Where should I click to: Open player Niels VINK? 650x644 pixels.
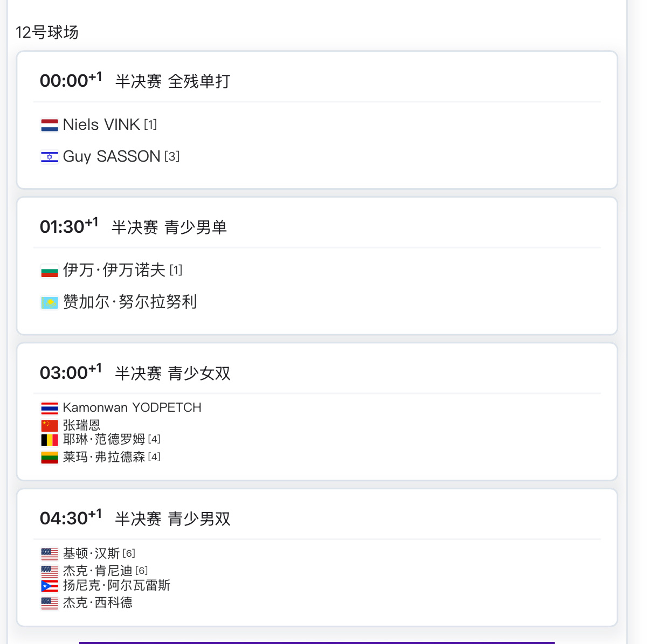[x=101, y=124]
